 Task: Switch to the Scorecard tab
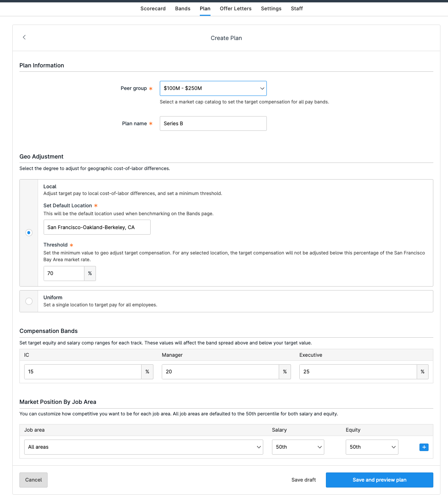click(x=153, y=8)
